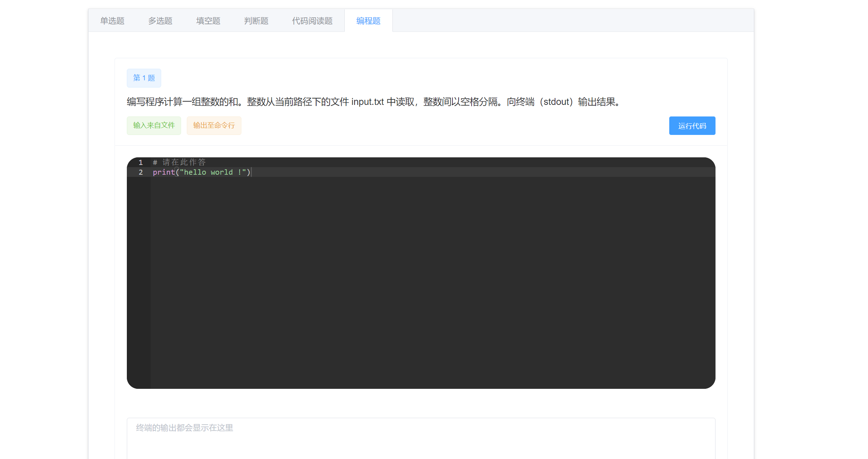Click the active 编程题 tab
Screen dimensions: 868x459
point(368,21)
